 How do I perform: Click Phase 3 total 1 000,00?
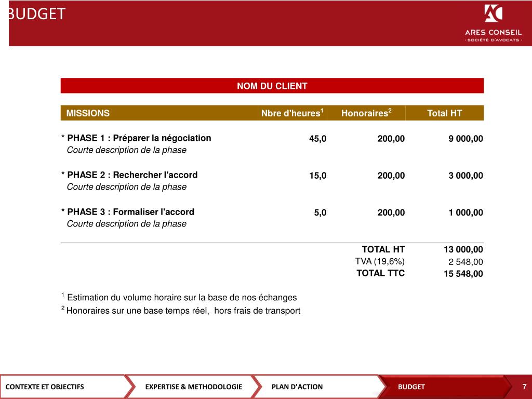[466, 212]
